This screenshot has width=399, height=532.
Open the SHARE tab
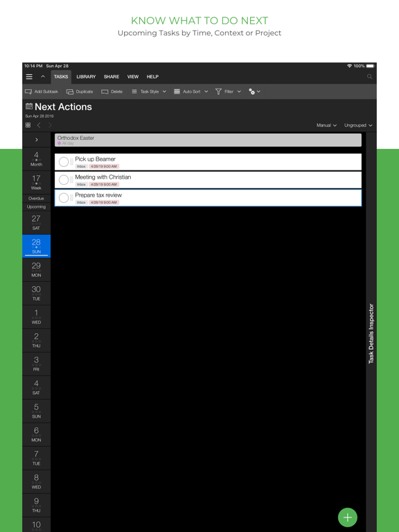click(x=112, y=77)
